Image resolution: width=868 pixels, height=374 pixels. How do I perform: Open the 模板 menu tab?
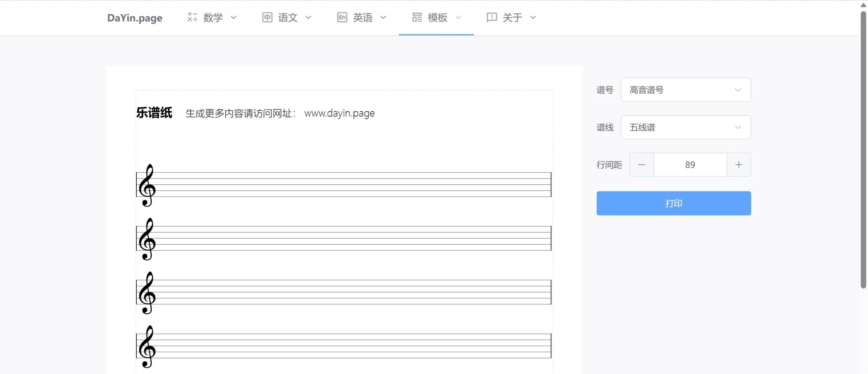pos(437,17)
